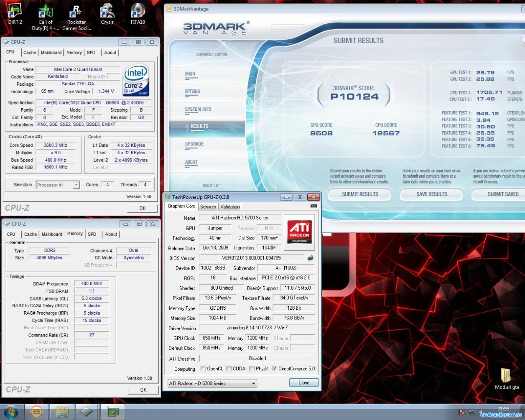Screen dimensions: 525x420
Task: Open the Mainboard tab in the CPU-Z processor window
Action: [51, 53]
